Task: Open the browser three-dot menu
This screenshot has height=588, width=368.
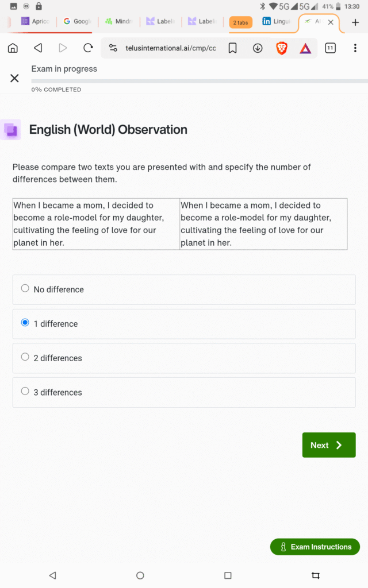Action: 355,48
